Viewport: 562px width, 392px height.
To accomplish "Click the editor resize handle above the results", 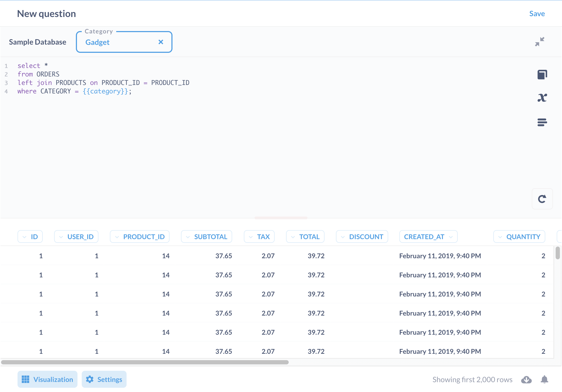I will (x=281, y=218).
